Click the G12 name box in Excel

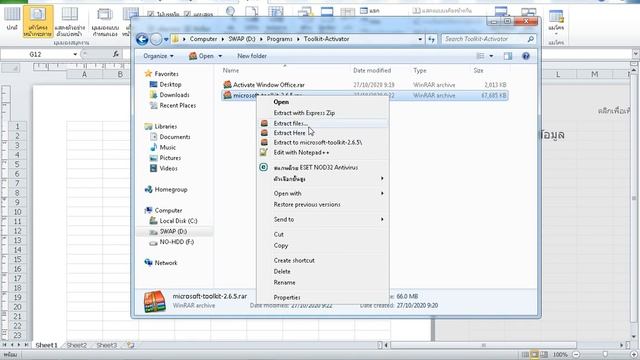(x=36, y=54)
